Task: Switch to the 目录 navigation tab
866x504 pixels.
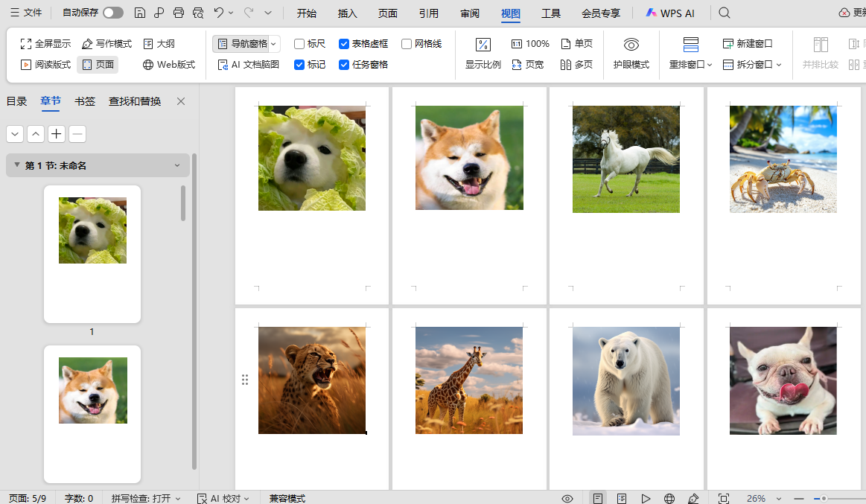Action: 16,101
